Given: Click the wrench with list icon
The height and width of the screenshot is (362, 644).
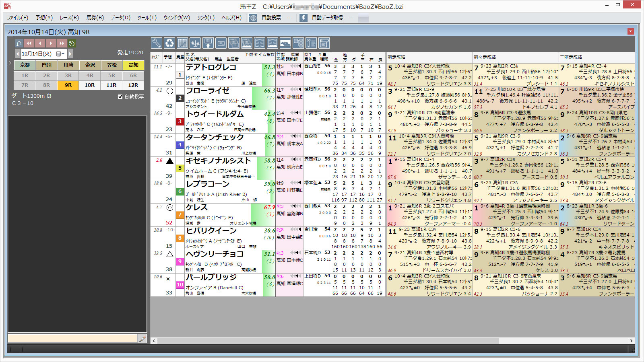Looking at the screenshot, I should pyautogui.click(x=311, y=43).
